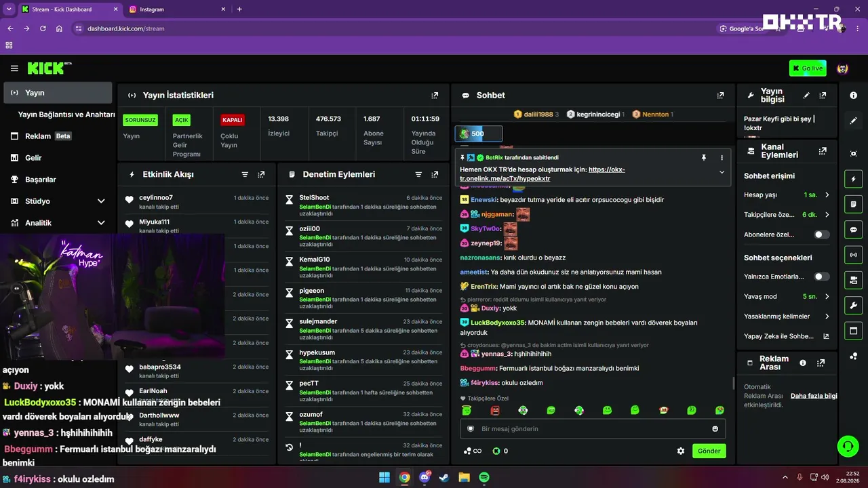Open more options on the pinned message
This screenshot has height=488, width=868.
pyautogui.click(x=722, y=157)
